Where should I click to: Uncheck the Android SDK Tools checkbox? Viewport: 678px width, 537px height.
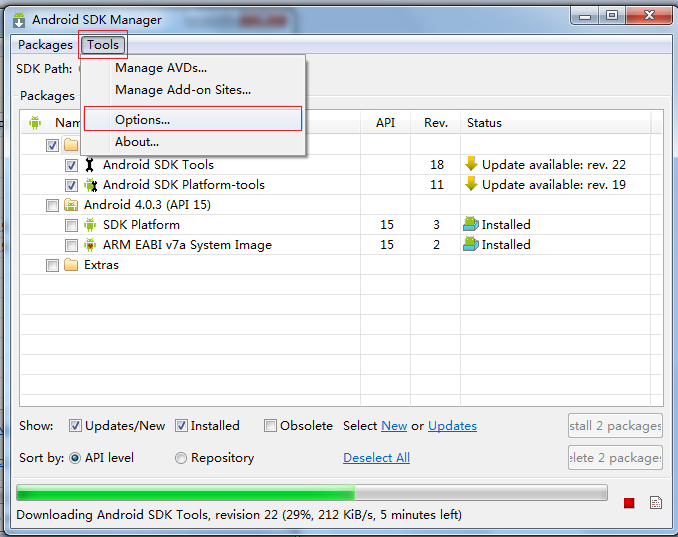click(71, 165)
